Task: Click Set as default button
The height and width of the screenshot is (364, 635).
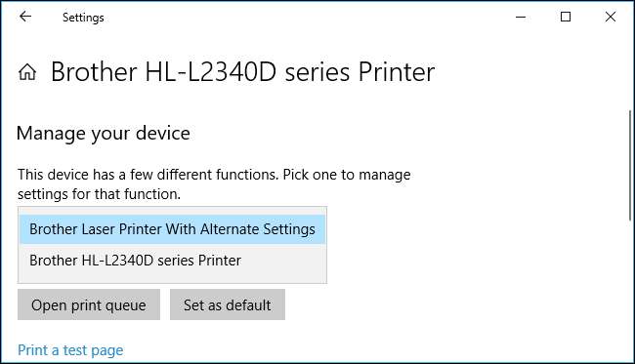Action: 228,304
